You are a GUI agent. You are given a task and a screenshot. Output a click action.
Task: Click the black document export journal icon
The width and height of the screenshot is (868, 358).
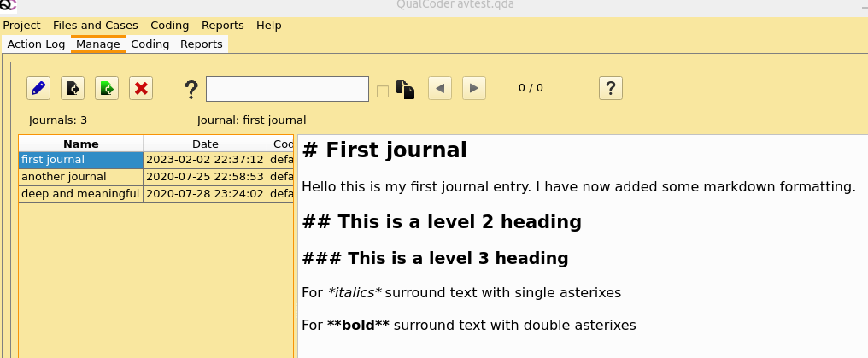(73, 88)
